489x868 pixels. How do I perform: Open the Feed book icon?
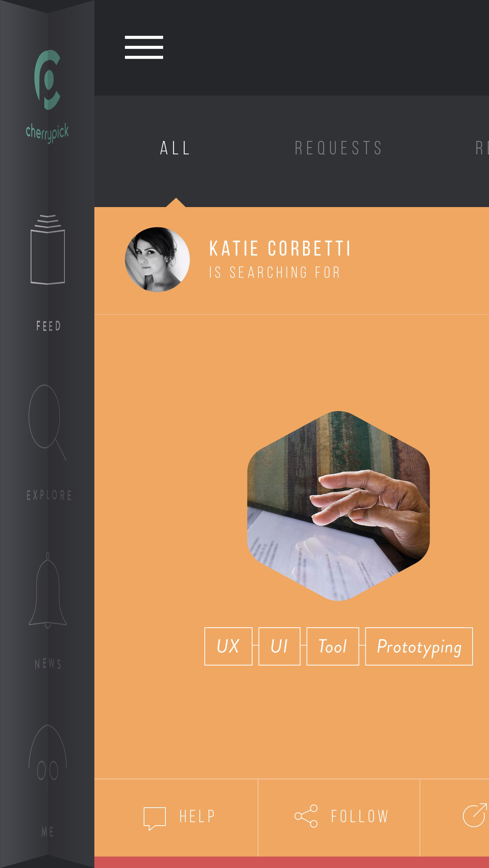[x=48, y=250]
